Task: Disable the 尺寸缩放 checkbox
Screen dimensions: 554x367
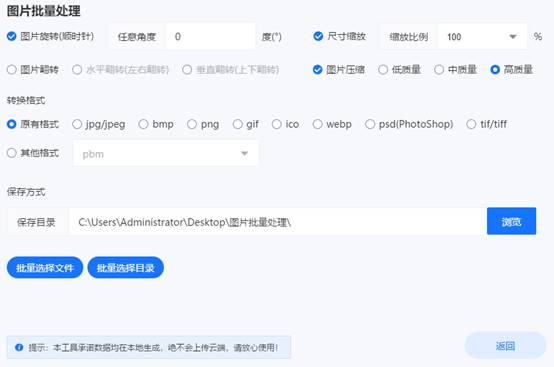Action: pyautogui.click(x=318, y=36)
